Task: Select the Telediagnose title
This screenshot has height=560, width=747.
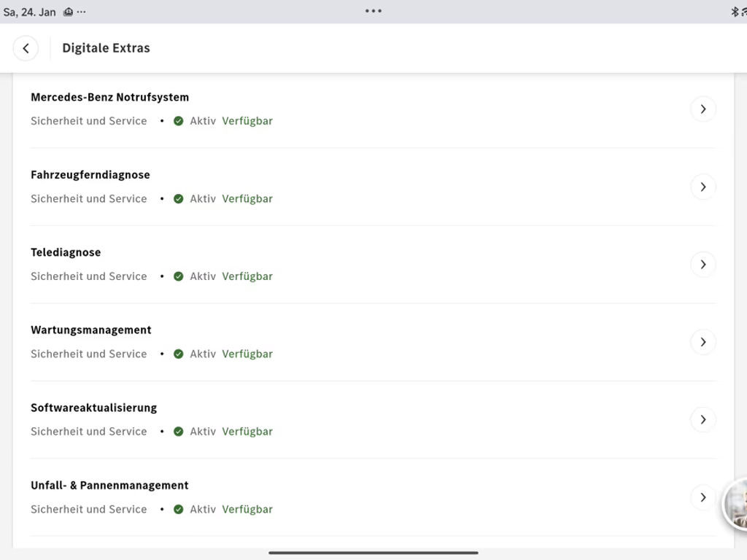Action: coord(66,252)
